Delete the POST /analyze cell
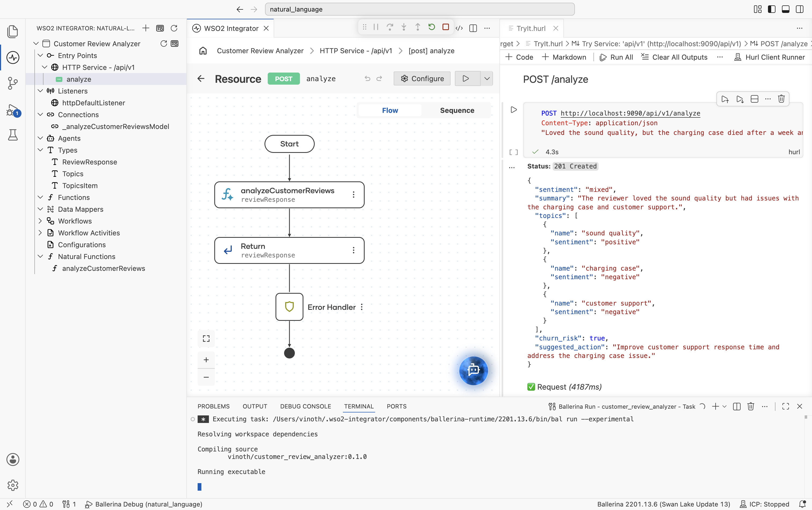812x510 pixels. pyautogui.click(x=781, y=99)
